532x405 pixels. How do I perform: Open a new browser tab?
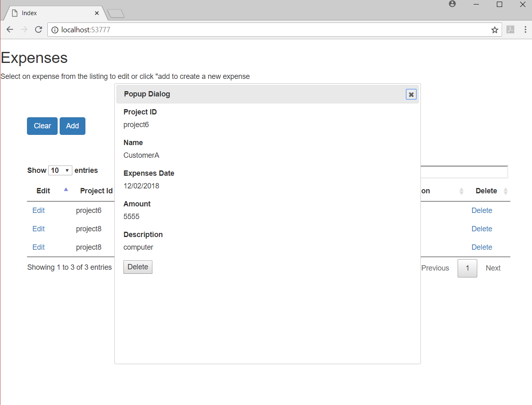[116, 13]
